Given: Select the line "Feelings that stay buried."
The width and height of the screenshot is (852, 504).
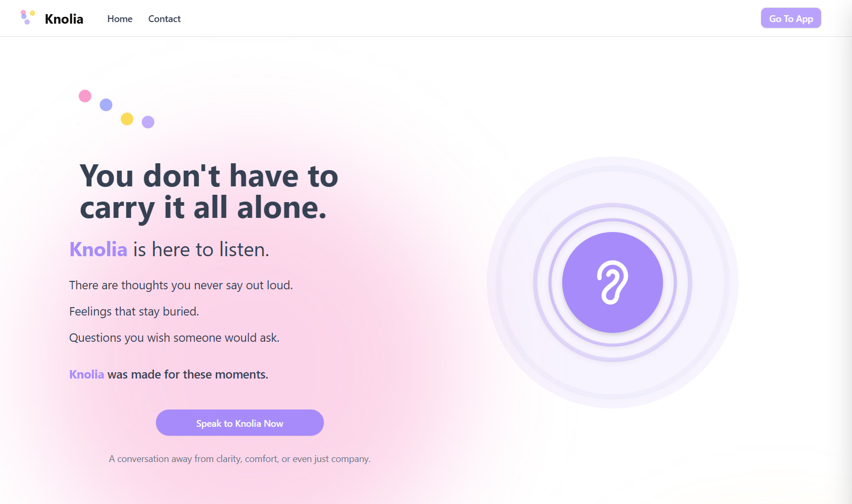Looking at the screenshot, I should (134, 311).
